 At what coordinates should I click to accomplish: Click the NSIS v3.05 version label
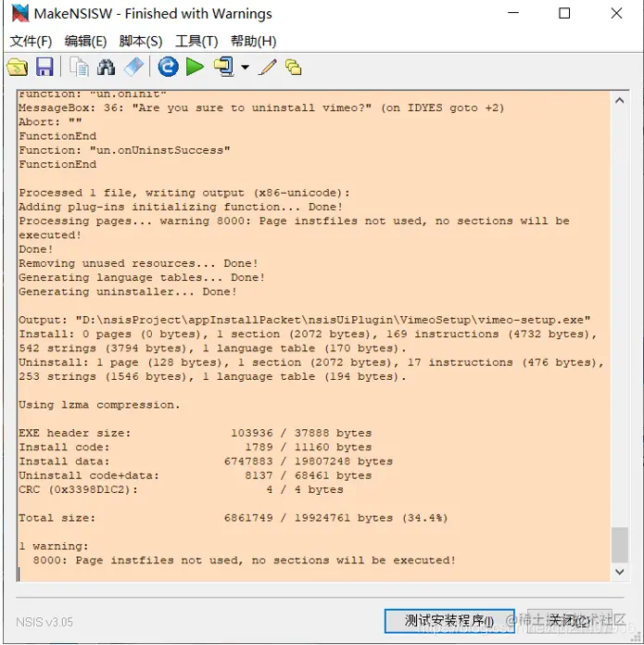(x=44, y=622)
